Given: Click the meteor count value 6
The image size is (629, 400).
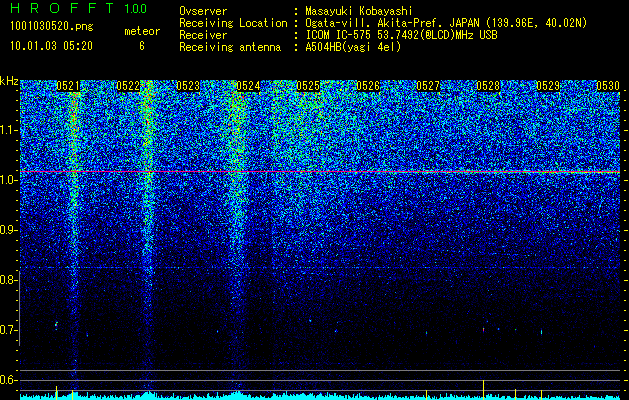Looking at the screenshot, I should pos(142,46).
